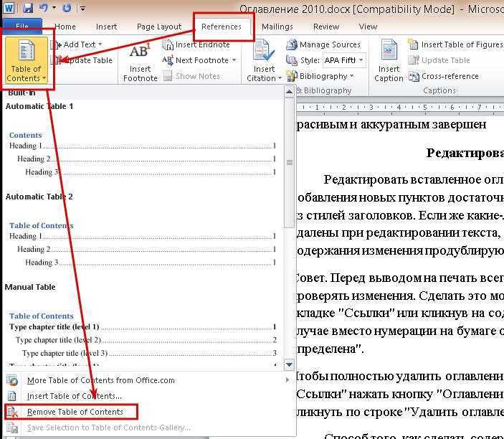Screen dimensions: 504x439
Task: Select Automatic Table 1 preview
Action: tap(141, 139)
